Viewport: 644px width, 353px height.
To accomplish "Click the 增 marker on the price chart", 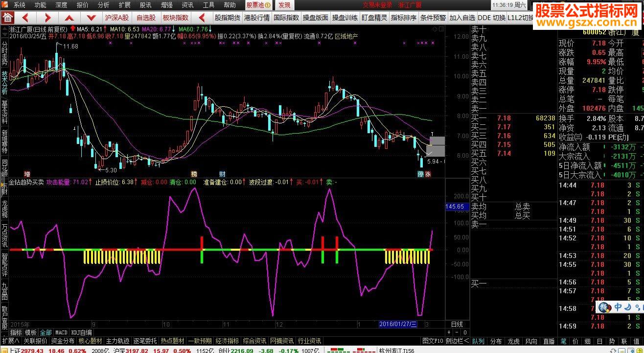I will tap(27, 174).
